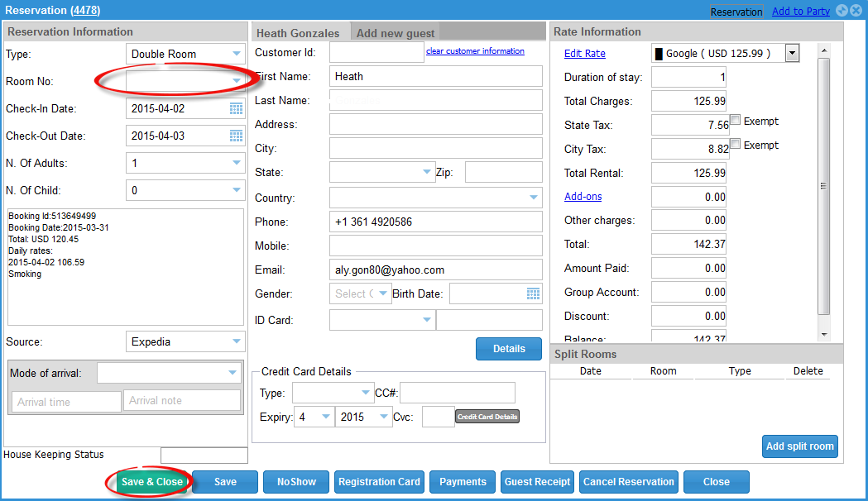Viewport: 868px width, 501px height.
Task: Open the Google rate dropdown
Action: (x=792, y=54)
